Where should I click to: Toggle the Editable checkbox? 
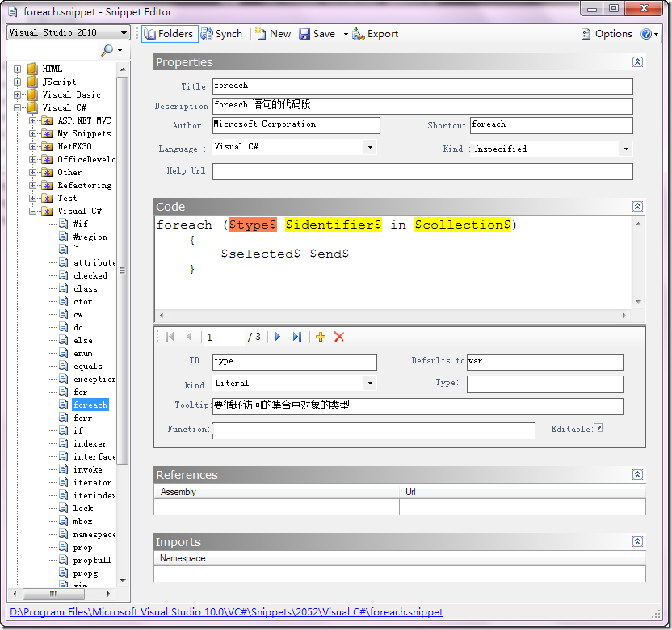[598, 428]
